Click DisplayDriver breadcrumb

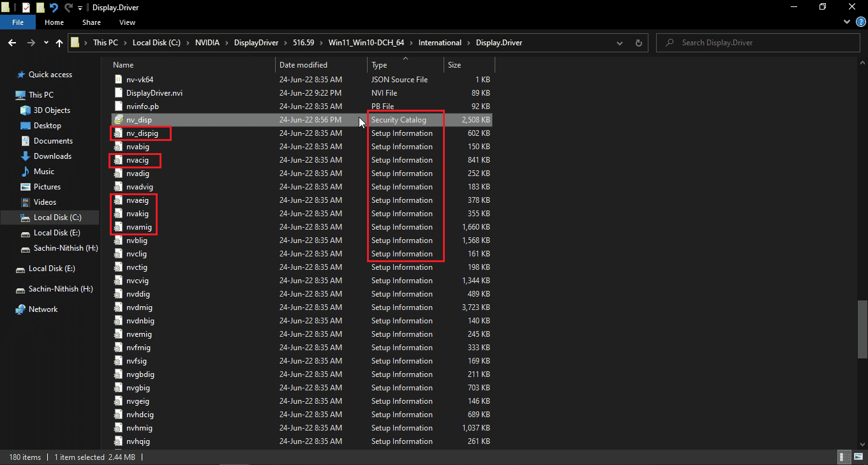click(x=256, y=43)
